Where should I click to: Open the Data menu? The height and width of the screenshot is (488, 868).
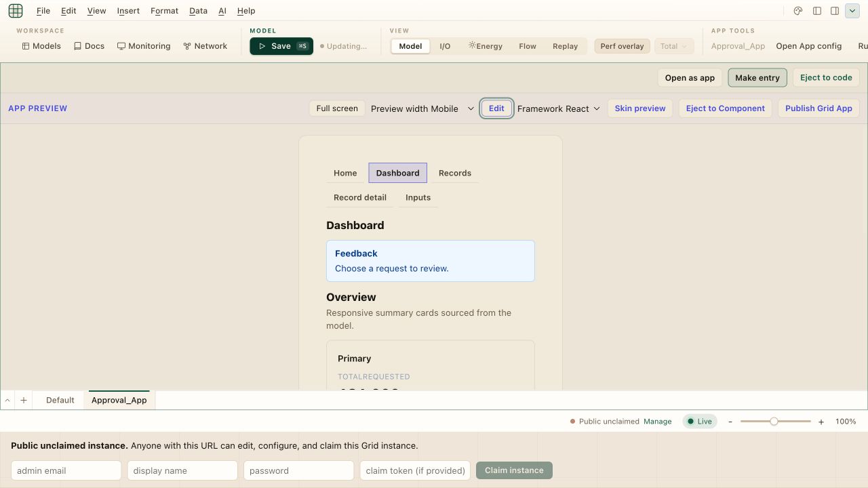198,11
